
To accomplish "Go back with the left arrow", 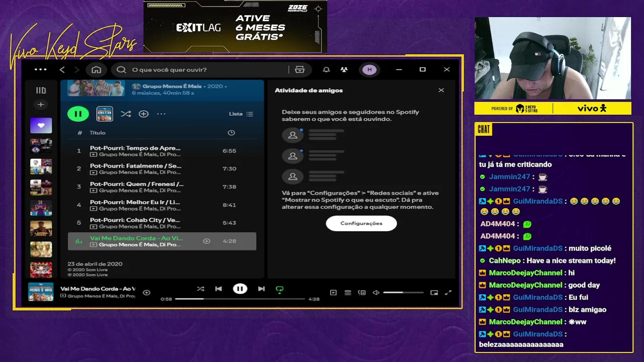I will [x=62, y=70].
